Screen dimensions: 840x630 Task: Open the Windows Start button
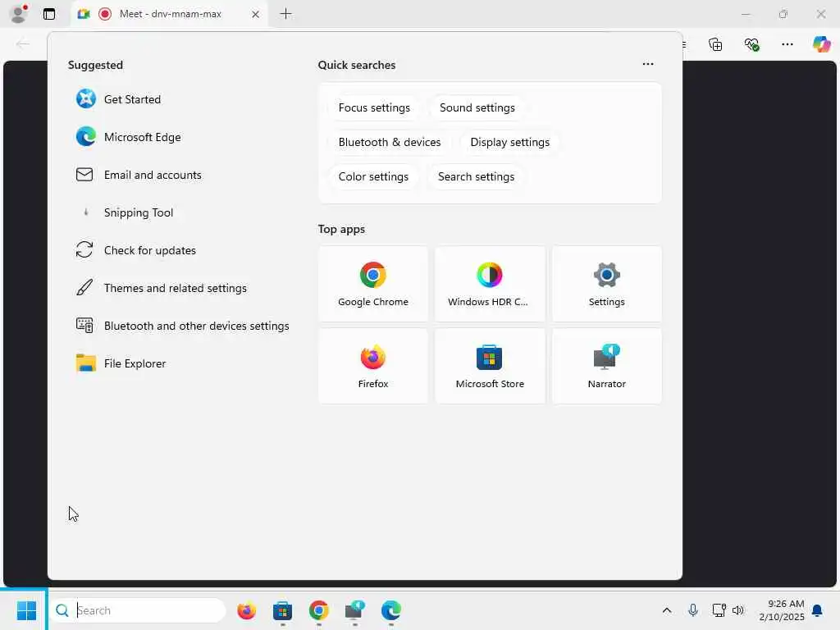click(26, 610)
